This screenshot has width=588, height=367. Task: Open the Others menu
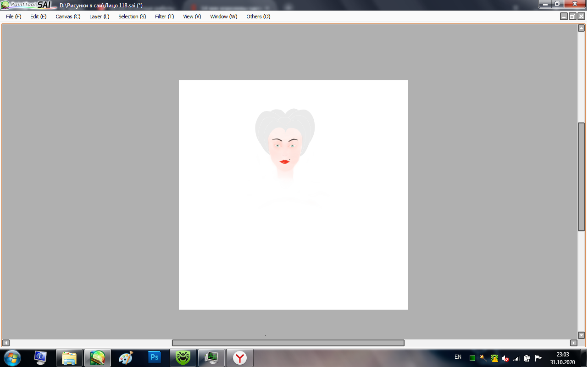(258, 17)
